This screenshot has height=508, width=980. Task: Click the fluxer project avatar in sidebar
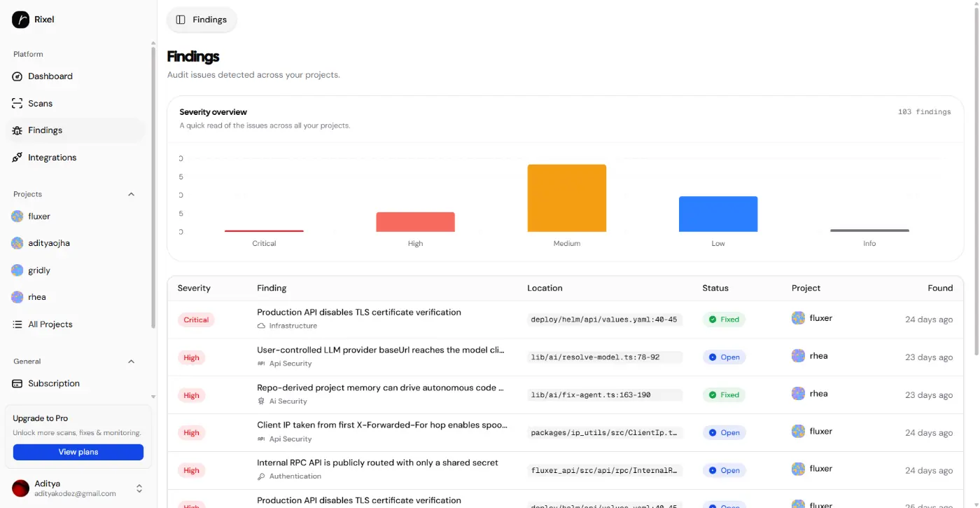coord(17,217)
